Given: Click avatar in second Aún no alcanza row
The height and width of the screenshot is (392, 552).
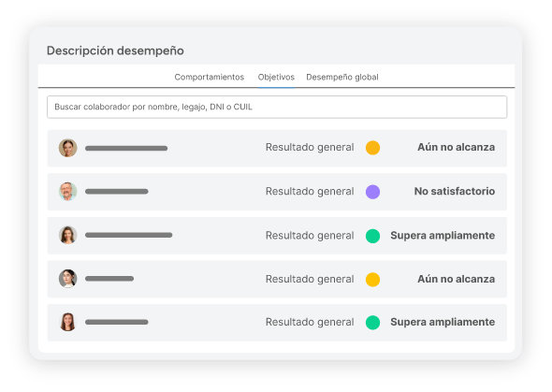Looking at the screenshot, I should (68, 279).
